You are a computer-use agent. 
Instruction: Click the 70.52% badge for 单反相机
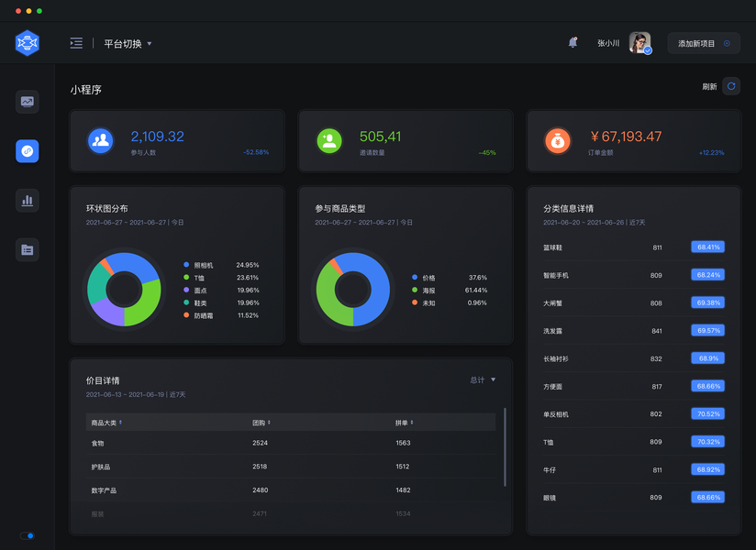click(707, 414)
